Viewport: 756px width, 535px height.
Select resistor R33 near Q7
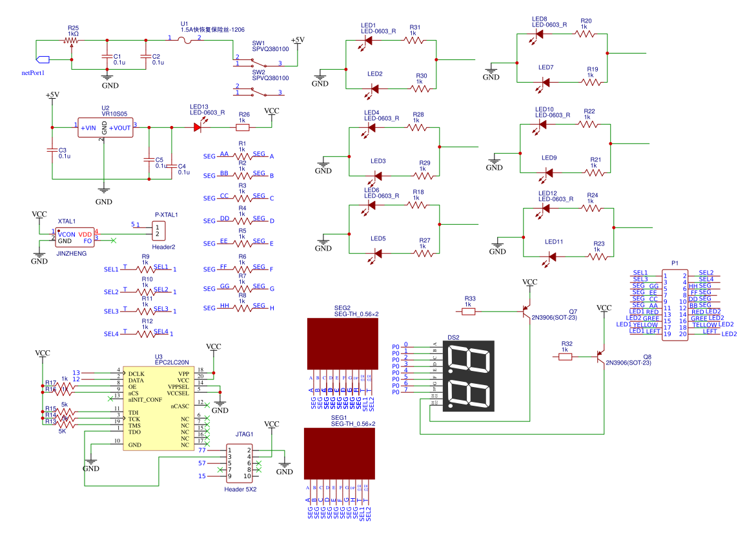pyautogui.click(x=469, y=311)
